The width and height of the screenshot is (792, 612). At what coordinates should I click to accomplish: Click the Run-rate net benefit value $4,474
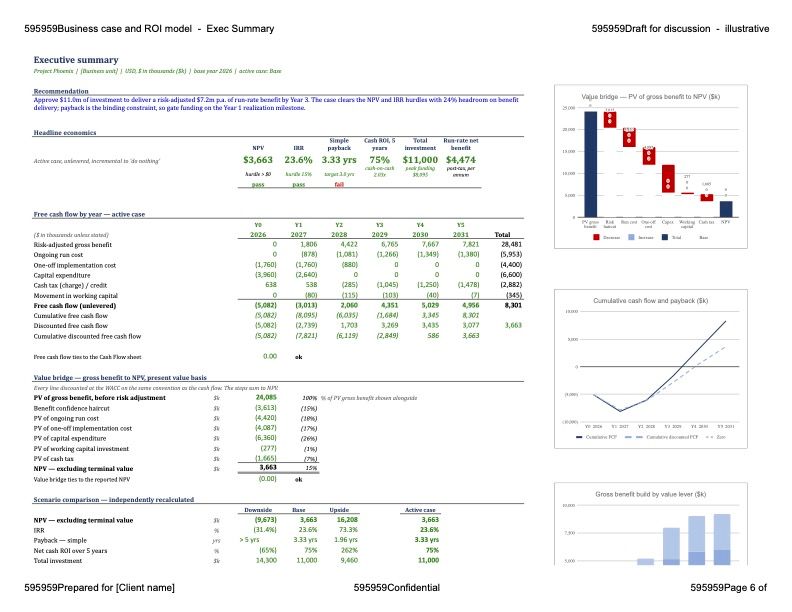(x=460, y=160)
